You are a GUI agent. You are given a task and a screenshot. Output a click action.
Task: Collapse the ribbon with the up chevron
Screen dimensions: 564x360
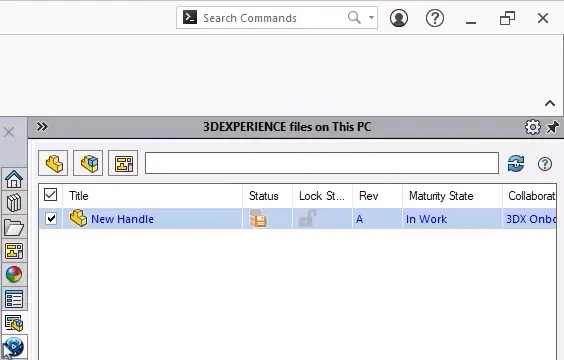pos(550,104)
